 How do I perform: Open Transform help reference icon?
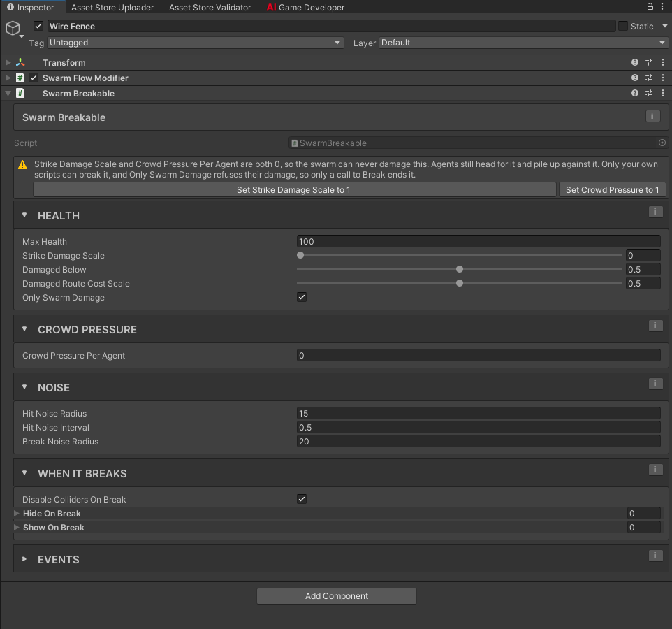pos(635,62)
